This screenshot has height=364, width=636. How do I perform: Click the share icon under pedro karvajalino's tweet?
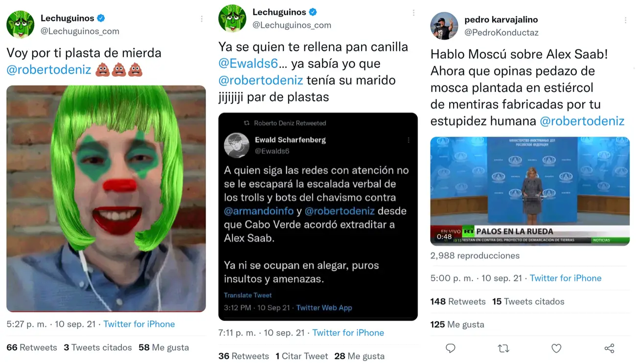tap(609, 348)
